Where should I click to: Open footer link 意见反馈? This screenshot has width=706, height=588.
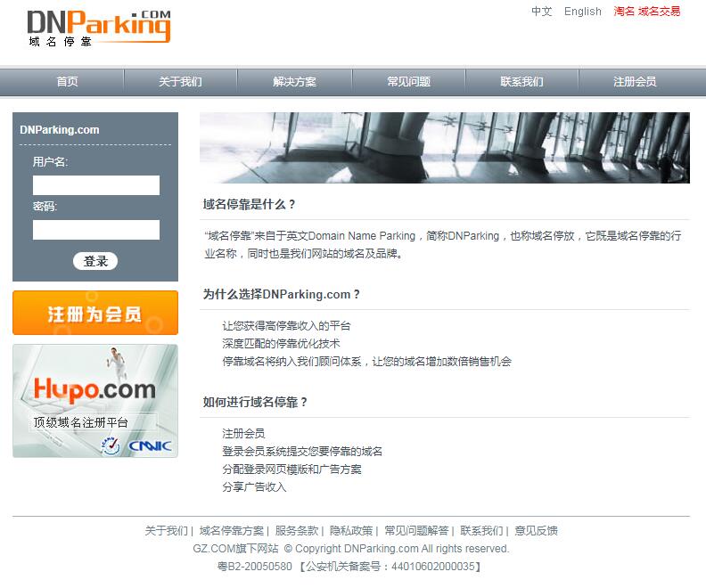537,531
